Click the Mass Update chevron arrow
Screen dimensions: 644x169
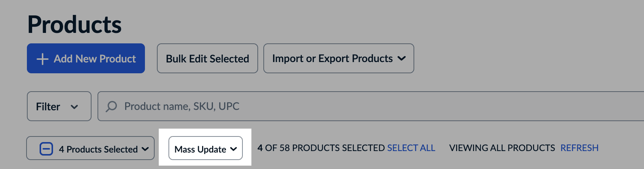tap(234, 149)
